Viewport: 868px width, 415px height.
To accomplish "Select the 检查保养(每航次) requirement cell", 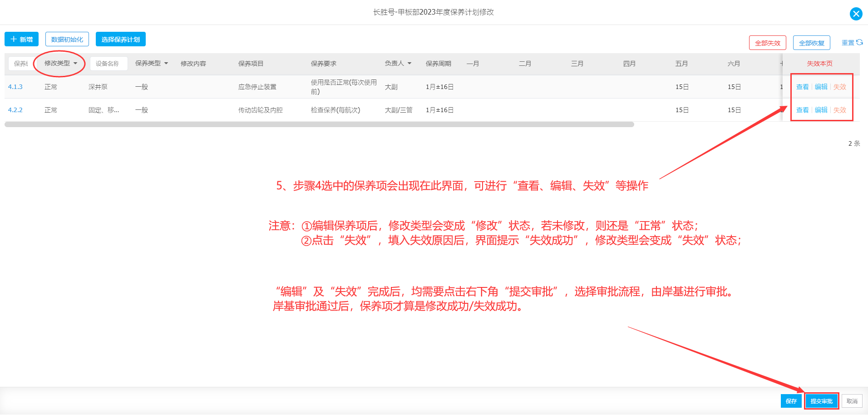I will (335, 110).
